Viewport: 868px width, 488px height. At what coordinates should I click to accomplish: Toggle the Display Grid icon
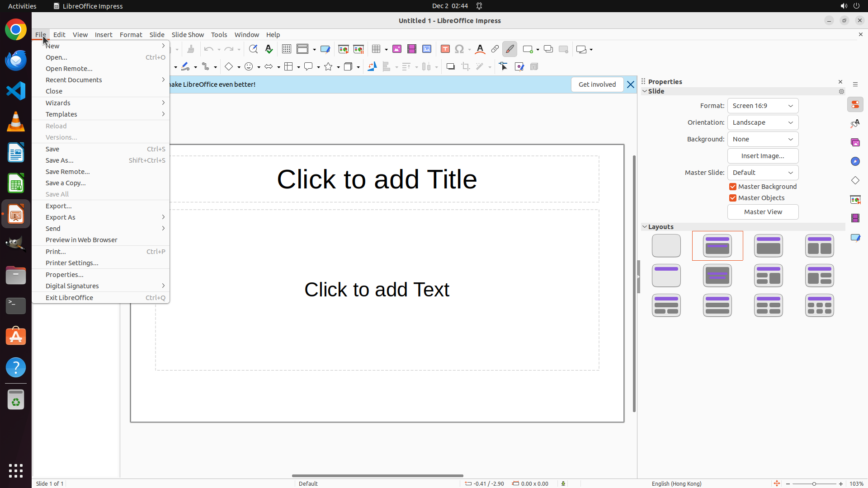pyautogui.click(x=287, y=49)
